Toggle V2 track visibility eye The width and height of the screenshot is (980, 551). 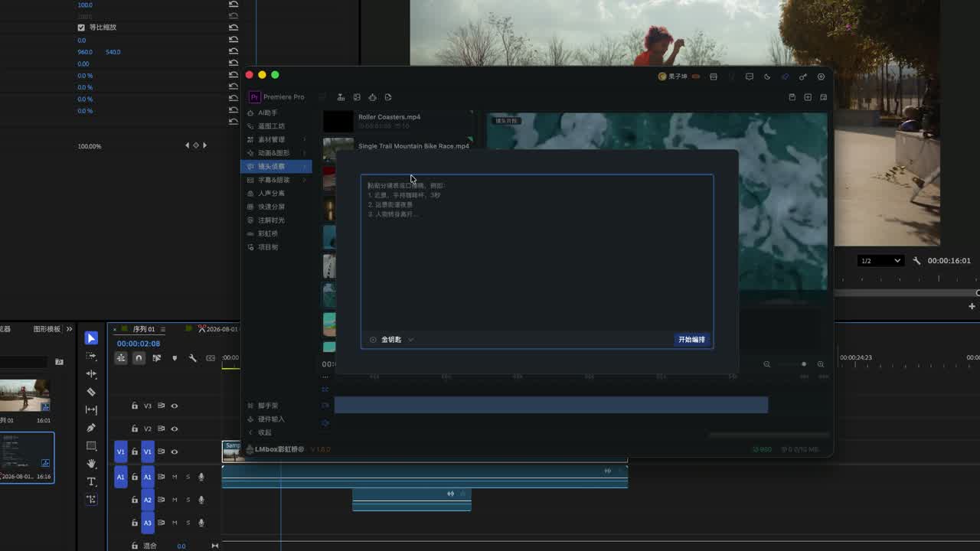174,429
